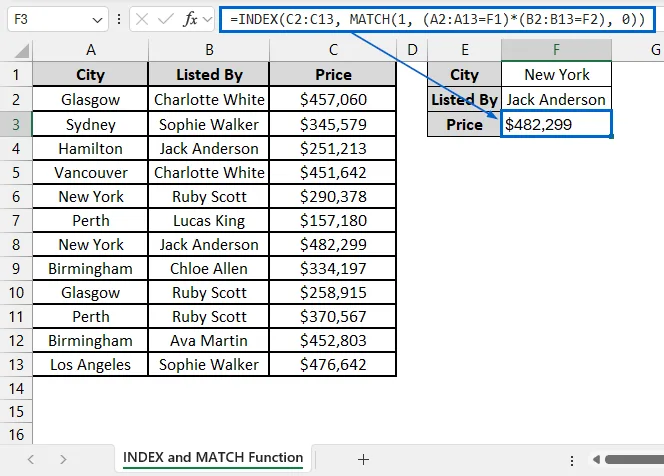Select row 1 header
This screenshot has width=664, height=476.
[16, 75]
